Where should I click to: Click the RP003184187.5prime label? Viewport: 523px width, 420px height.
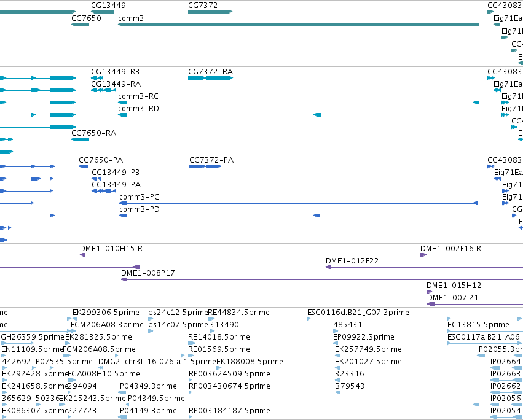point(229,411)
